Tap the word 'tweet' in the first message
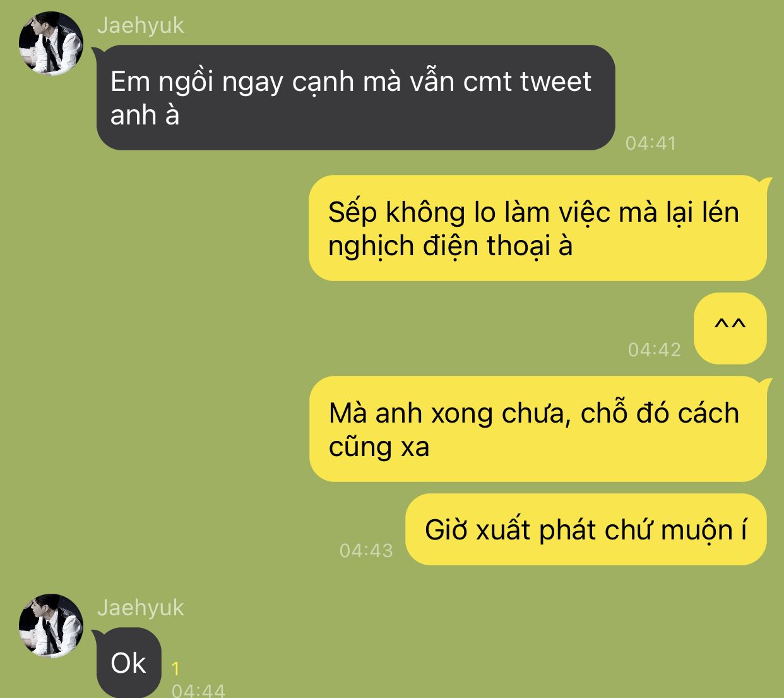The width and height of the screenshot is (784, 698). [555, 81]
